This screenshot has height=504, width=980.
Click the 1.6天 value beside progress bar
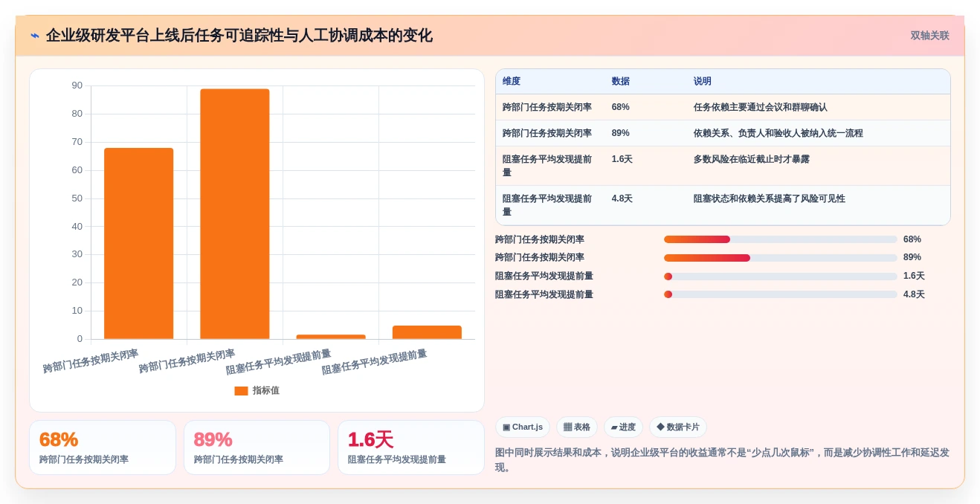tap(915, 276)
